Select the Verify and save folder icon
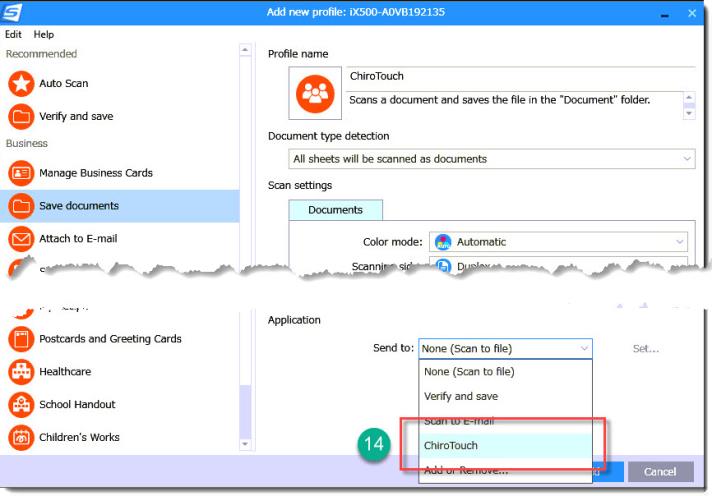The image size is (712, 496). coord(21,116)
